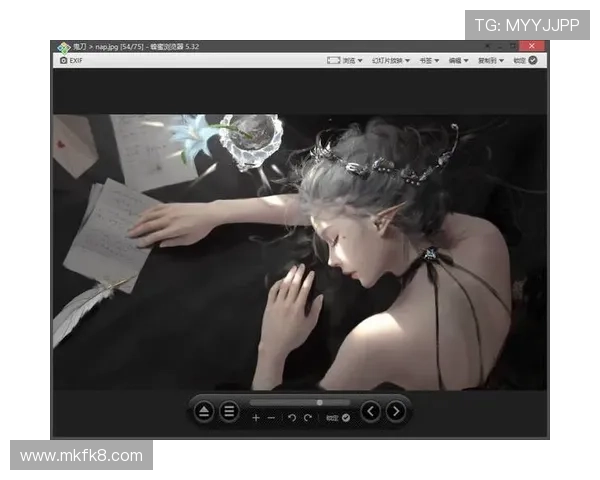
Task: Expand the 书签 dropdown
Action: click(429, 61)
